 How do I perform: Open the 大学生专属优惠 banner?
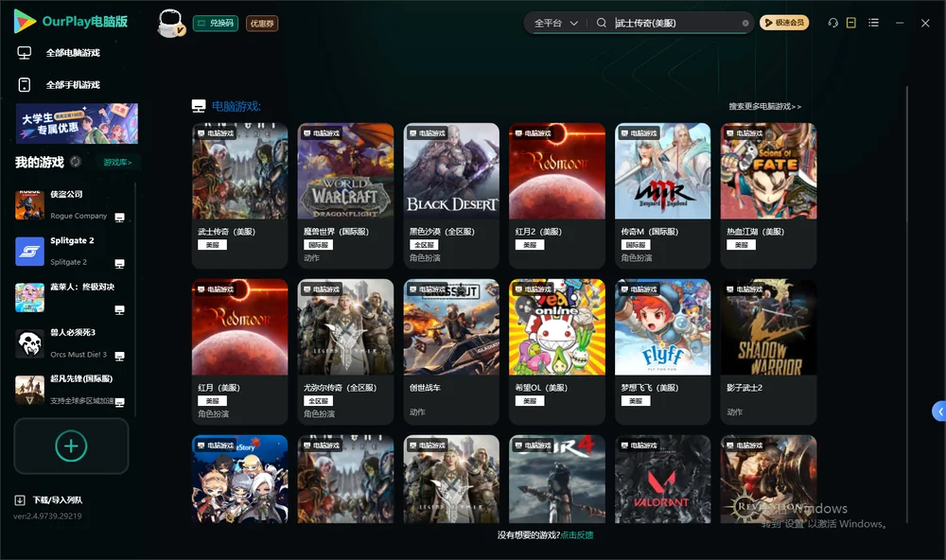[x=78, y=124]
